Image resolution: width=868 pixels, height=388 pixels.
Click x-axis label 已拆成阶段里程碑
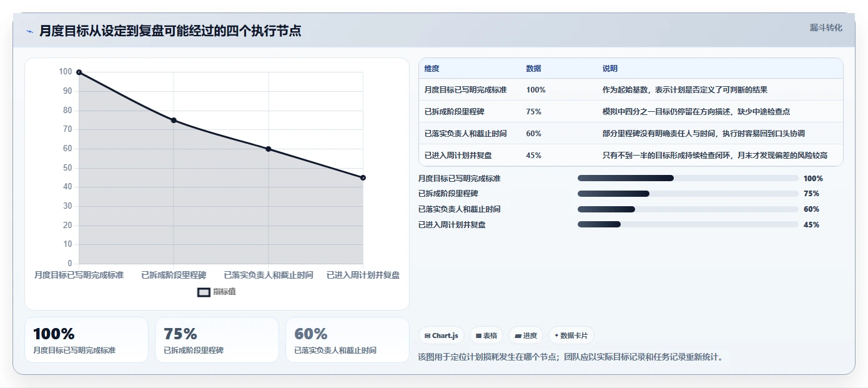[x=174, y=275]
